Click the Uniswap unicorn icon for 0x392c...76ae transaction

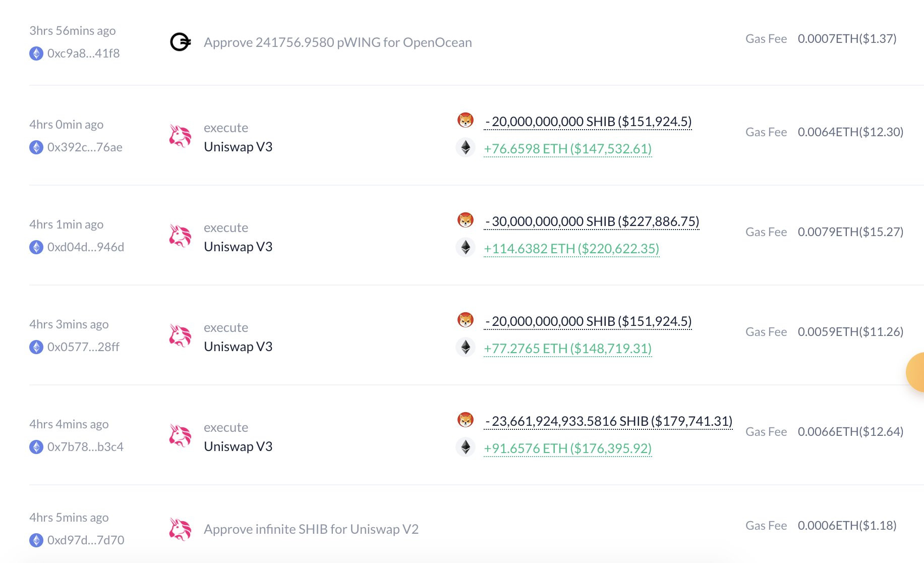click(180, 136)
